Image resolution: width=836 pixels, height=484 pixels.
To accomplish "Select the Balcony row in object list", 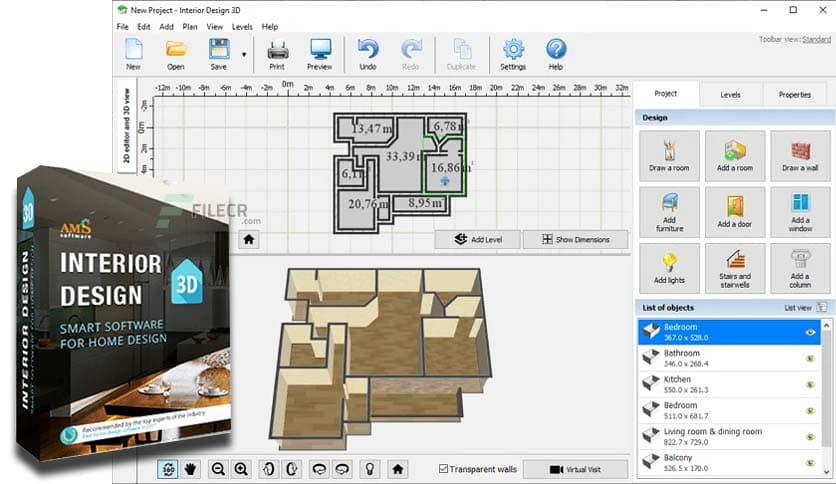I will 729,463.
